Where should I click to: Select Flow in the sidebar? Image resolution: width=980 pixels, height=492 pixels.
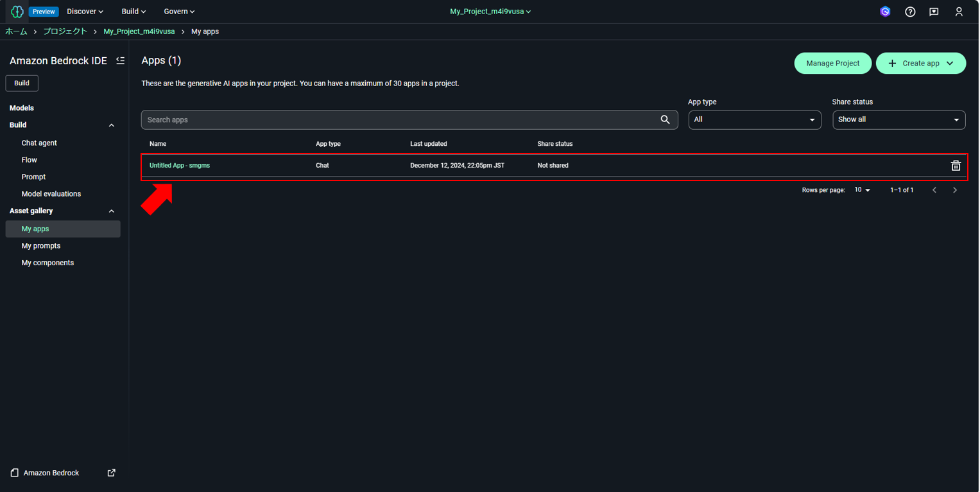[30, 160]
